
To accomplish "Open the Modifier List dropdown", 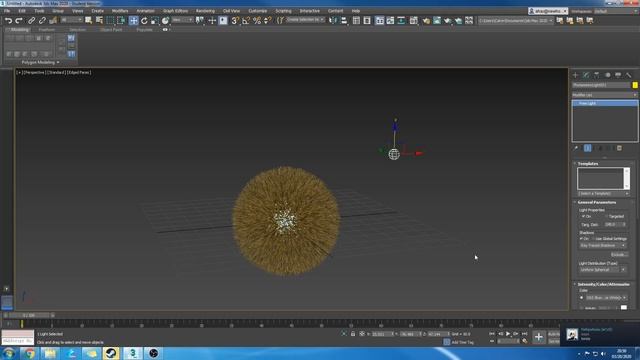I will pyautogui.click(x=604, y=95).
